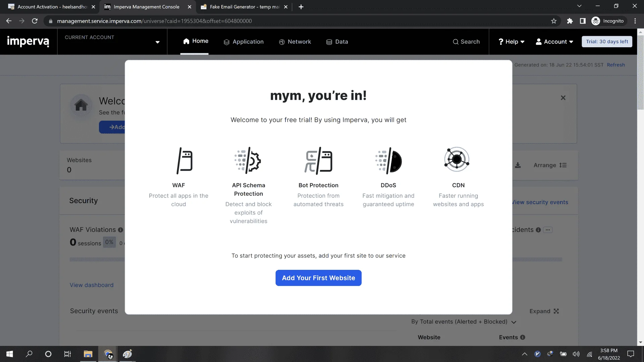Click the Arrange button
The height and width of the screenshot is (362, 644).
(x=550, y=165)
